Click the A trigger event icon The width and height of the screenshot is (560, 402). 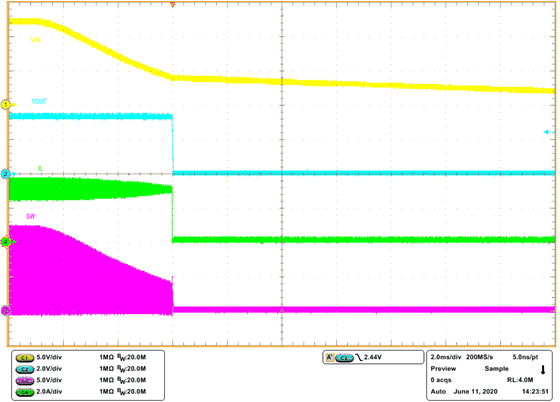pos(330,357)
